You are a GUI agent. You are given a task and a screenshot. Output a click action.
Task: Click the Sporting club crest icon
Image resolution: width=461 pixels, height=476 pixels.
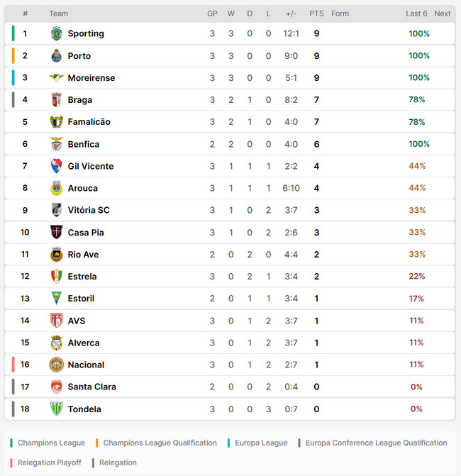[x=57, y=33]
